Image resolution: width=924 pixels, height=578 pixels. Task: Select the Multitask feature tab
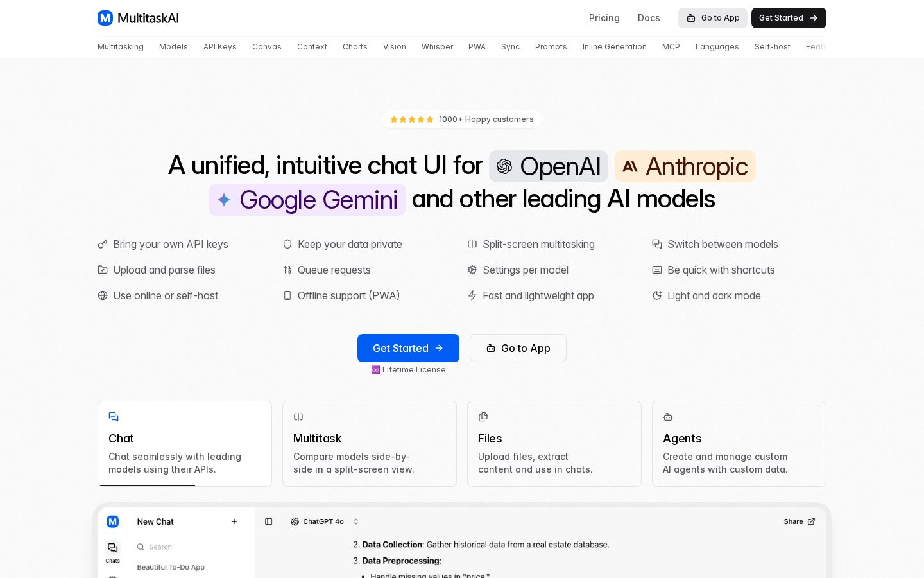point(370,444)
